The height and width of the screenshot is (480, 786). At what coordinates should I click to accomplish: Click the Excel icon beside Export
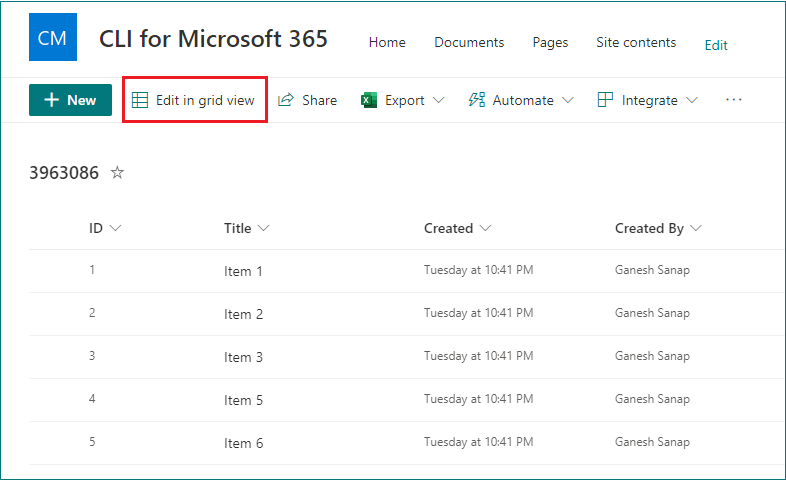[368, 100]
